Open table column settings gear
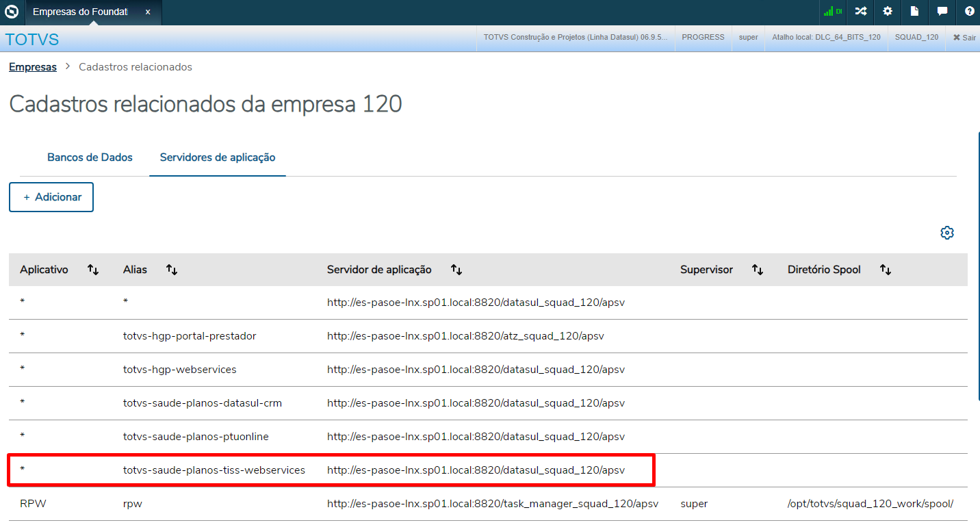The height and width of the screenshot is (525, 980). (947, 233)
